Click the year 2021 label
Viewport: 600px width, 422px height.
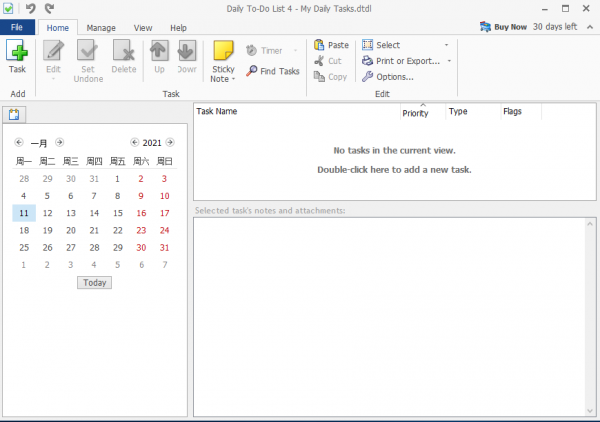click(x=152, y=143)
